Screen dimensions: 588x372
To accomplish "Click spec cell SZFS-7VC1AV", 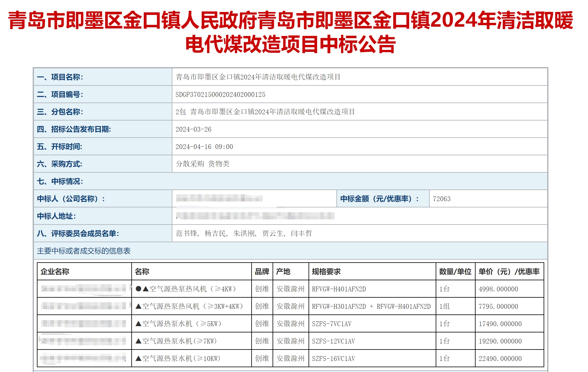I will point(332,324).
